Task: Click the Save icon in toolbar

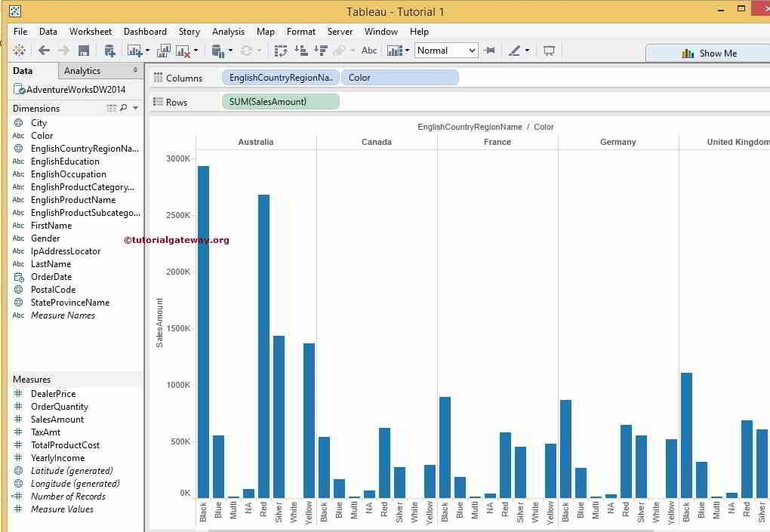Action: click(84, 51)
